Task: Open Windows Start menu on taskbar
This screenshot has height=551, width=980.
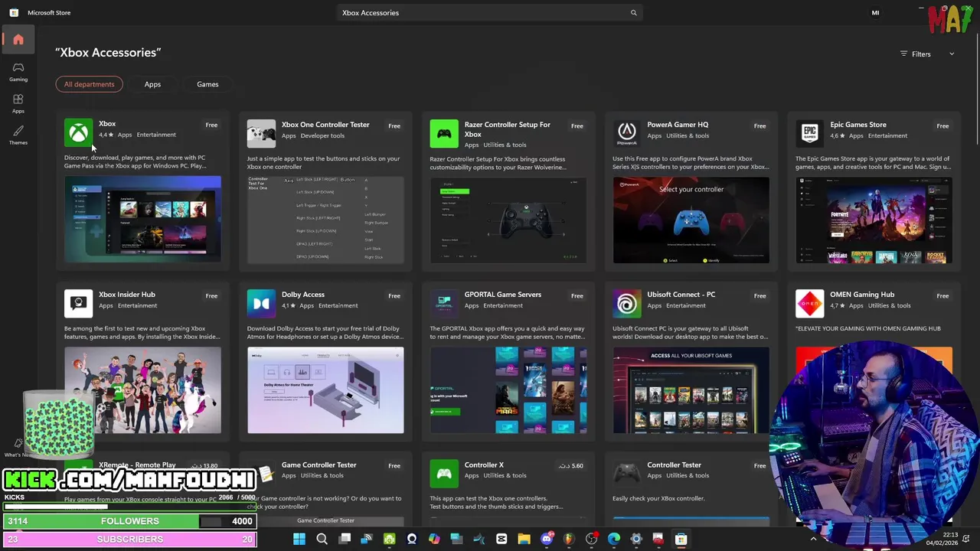Action: coord(299,539)
